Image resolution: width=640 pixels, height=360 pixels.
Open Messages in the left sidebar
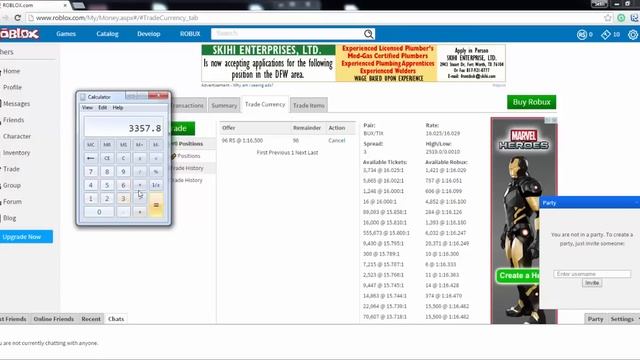[x=16, y=104]
